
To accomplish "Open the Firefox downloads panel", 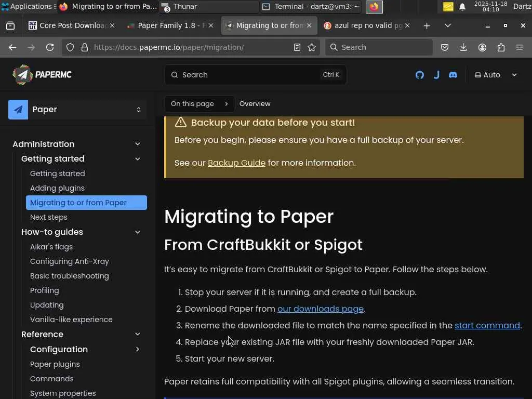I will 463,47.
